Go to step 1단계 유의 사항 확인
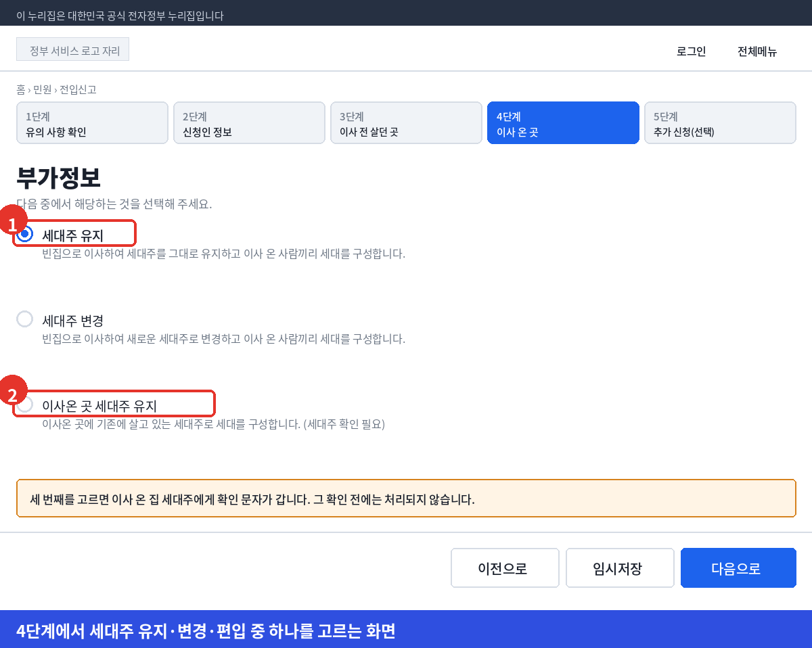 click(92, 122)
